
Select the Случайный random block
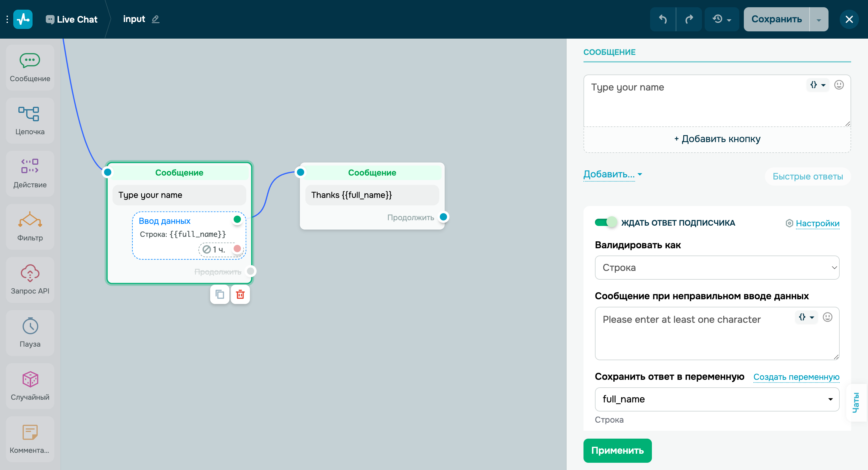[x=30, y=386]
